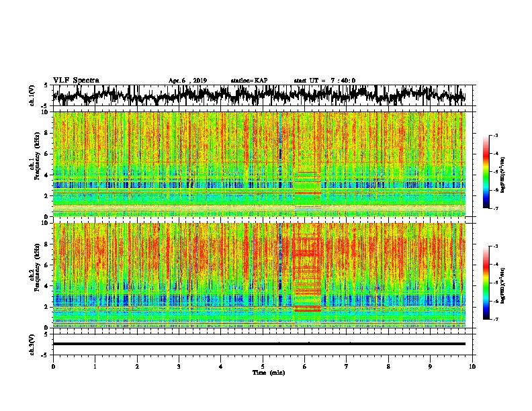Image resolution: width=532 pixels, height=411 pixels.
Task: Click time axis tick label "7"
Action: pyautogui.click(x=347, y=367)
